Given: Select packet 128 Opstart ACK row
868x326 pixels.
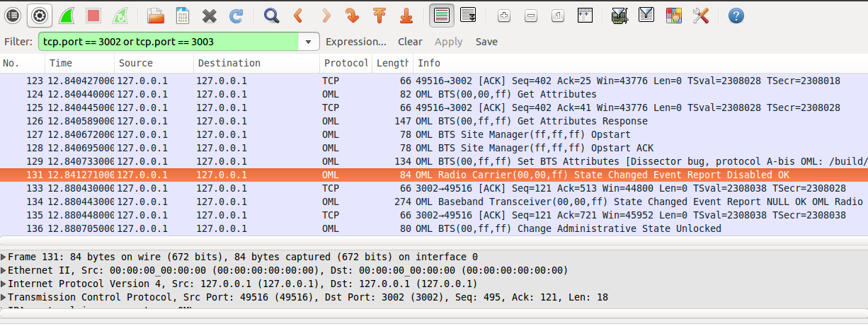Looking at the screenshot, I should tap(434, 148).
